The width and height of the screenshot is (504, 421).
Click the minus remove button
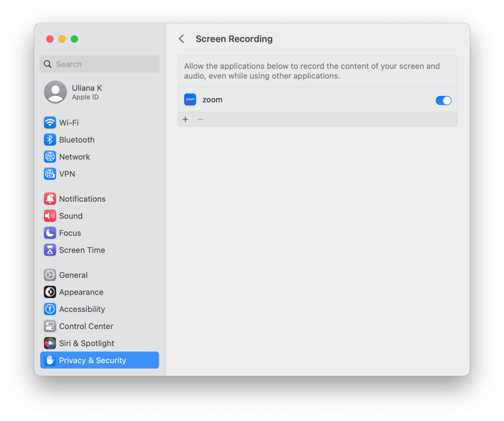201,119
